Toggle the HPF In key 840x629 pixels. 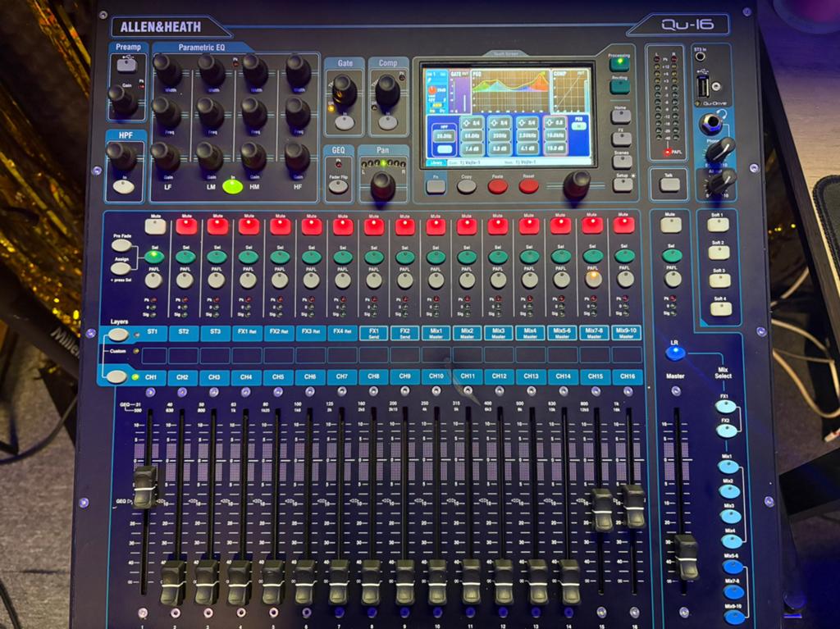[124, 186]
